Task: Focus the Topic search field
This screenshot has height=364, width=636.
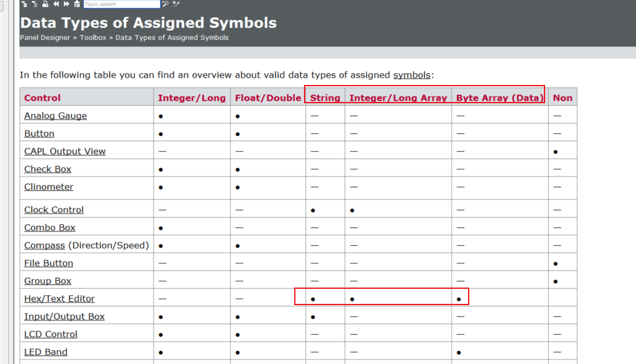Action: tap(122, 4)
